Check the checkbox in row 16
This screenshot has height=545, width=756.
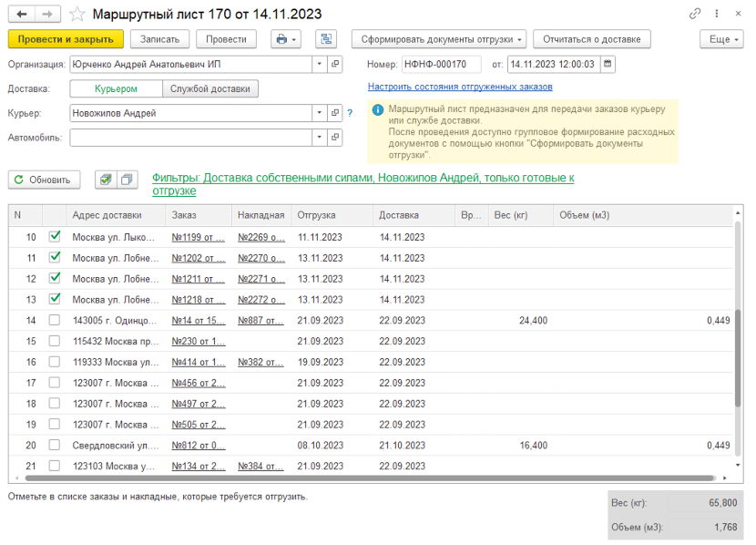coord(55,361)
